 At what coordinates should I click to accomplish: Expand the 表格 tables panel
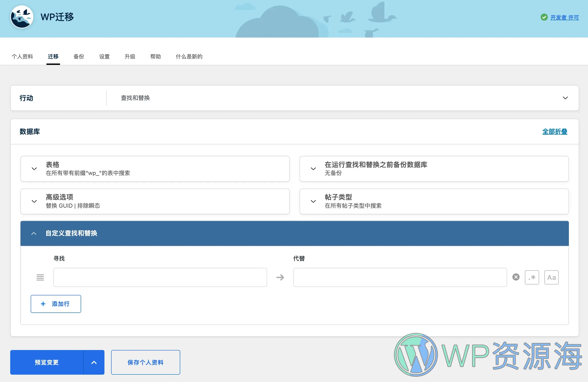pos(34,169)
